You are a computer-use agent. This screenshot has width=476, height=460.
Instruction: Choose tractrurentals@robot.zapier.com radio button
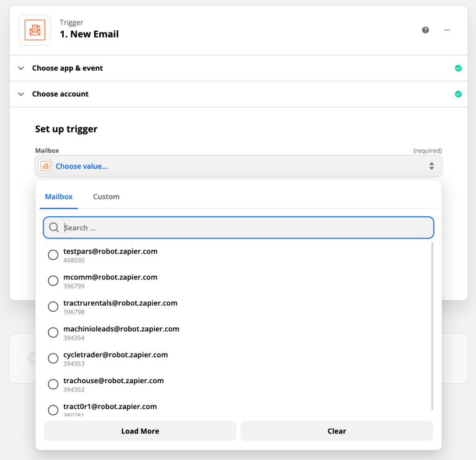point(53,307)
